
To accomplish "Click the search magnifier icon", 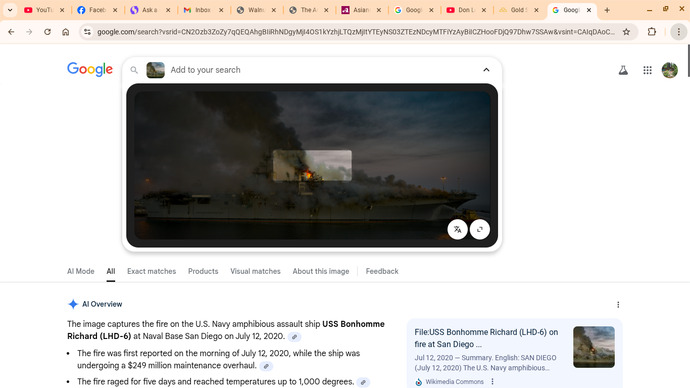I will (x=134, y=70).
